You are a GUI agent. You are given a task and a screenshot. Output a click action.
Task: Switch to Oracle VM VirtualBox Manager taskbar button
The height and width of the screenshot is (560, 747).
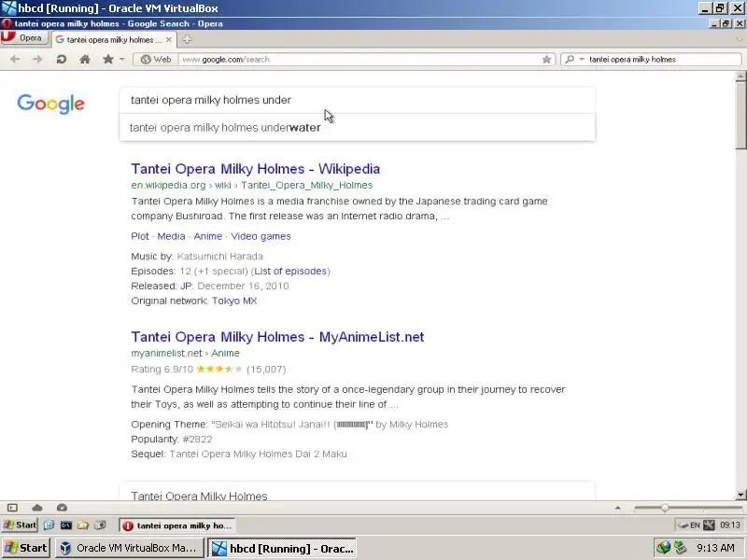tap(129, 548)
